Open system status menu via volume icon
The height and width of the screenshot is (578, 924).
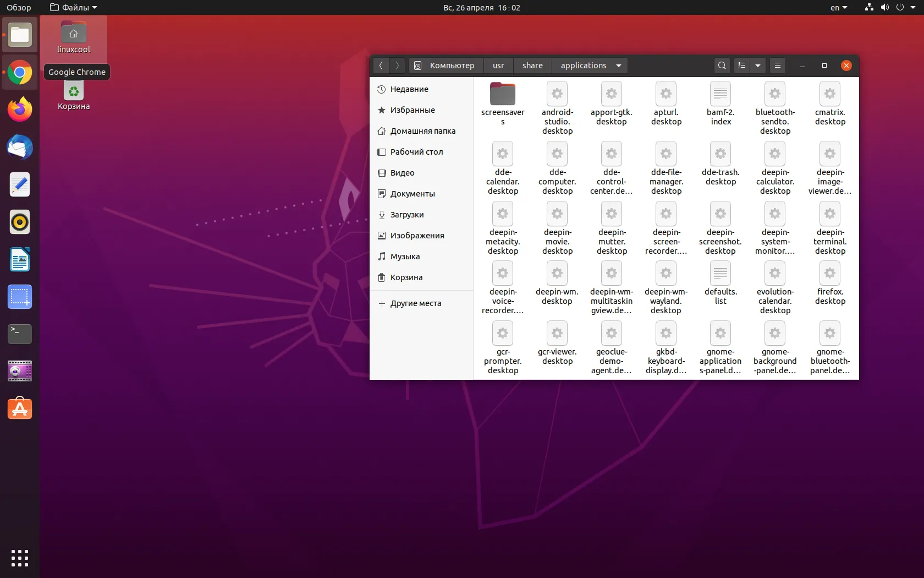(x=884, y=8)
